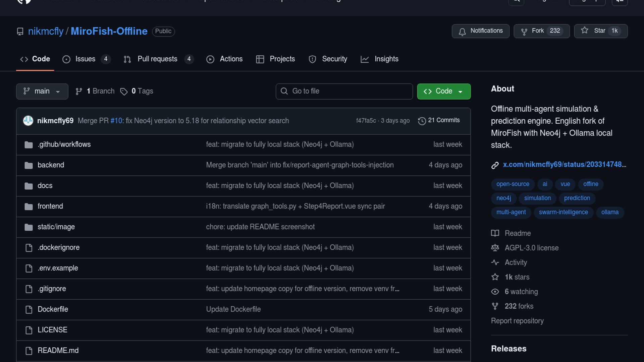The width and height of the screenshot is (644, 362).
Task: Expand the main branch dropdown
Action: pyautogui.click(x=42, y=91)
